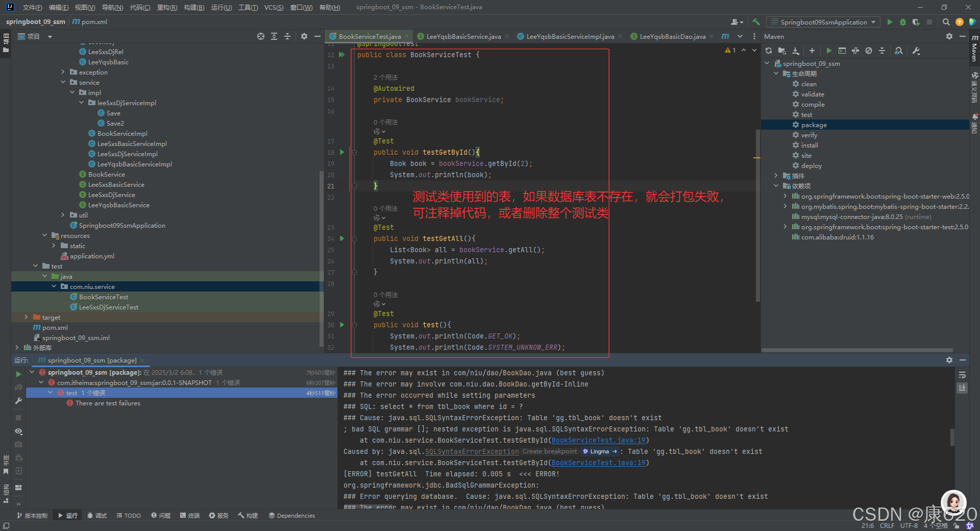Open the 文件(F) menu
980x531 pixels.
pyautogui.click(x=32, y=7)
